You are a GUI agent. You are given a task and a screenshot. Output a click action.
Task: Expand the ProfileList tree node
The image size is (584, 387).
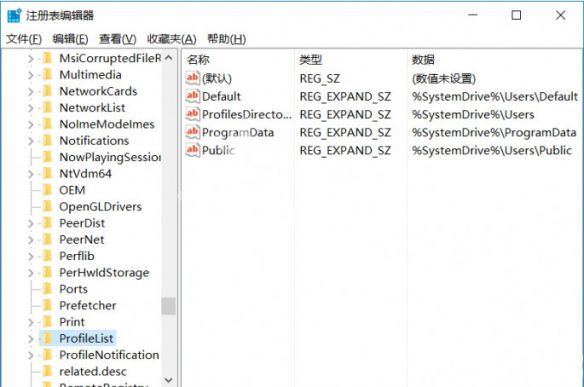[31, 339]
